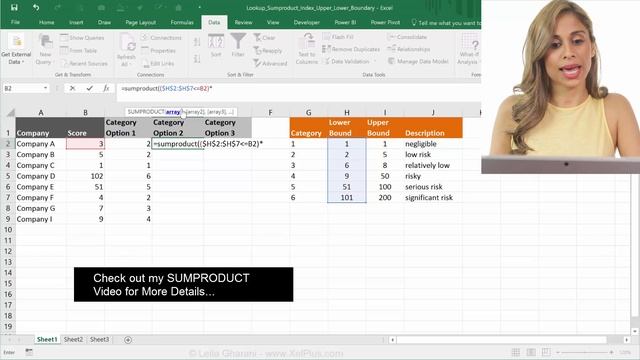Viewport: 640px width, 360px height.
Task: Select cell with Company D
Action: (x=41, y=176)
